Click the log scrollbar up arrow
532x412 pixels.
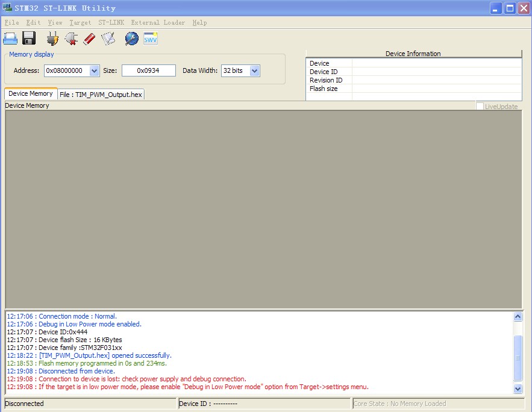pyautogui.click(x=518, y=317)
